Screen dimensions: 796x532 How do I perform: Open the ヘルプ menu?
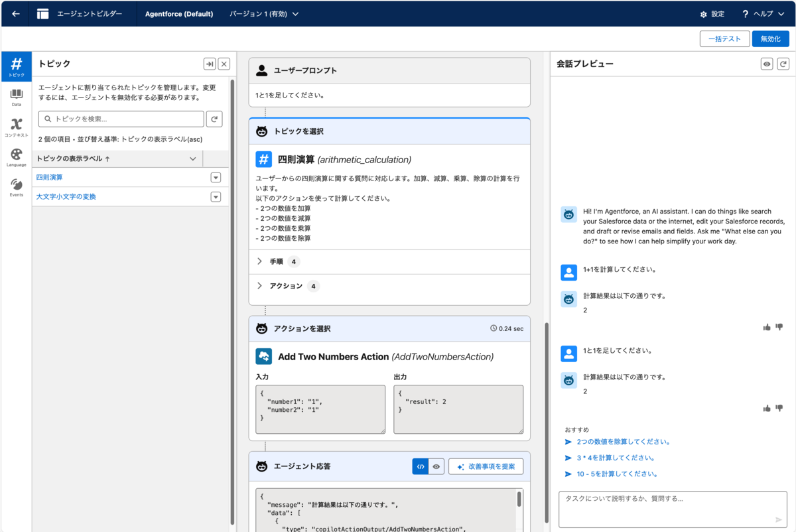point(763,14)
